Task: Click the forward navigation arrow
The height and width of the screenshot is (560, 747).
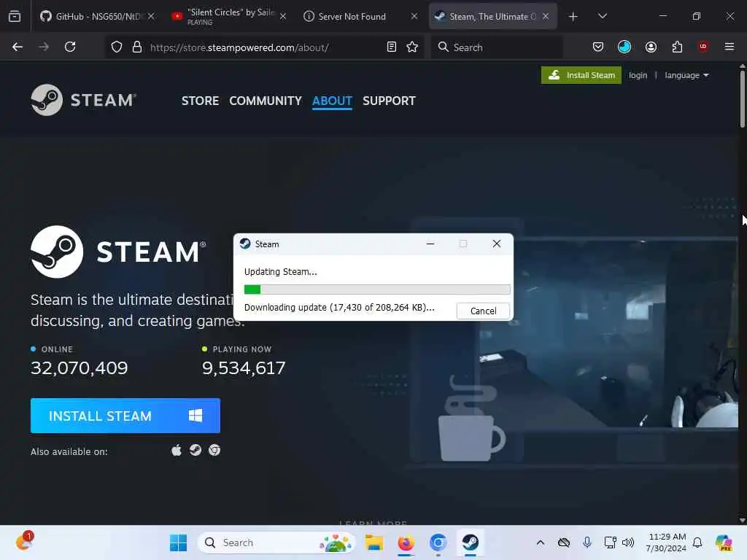Action: [x=43, y=47]
